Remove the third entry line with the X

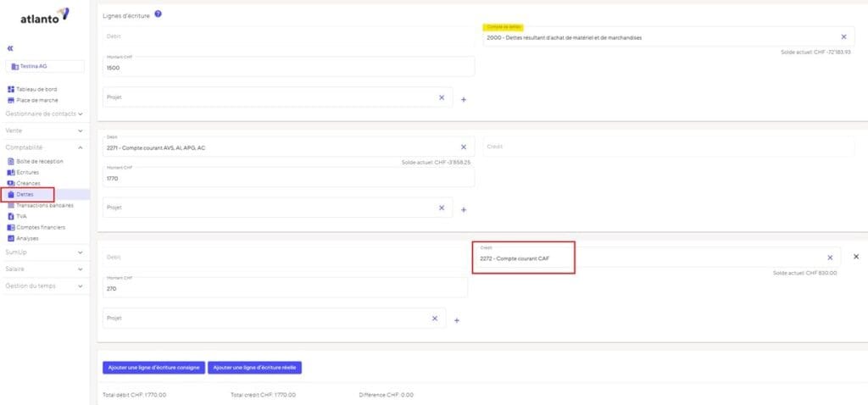[856, 257]
